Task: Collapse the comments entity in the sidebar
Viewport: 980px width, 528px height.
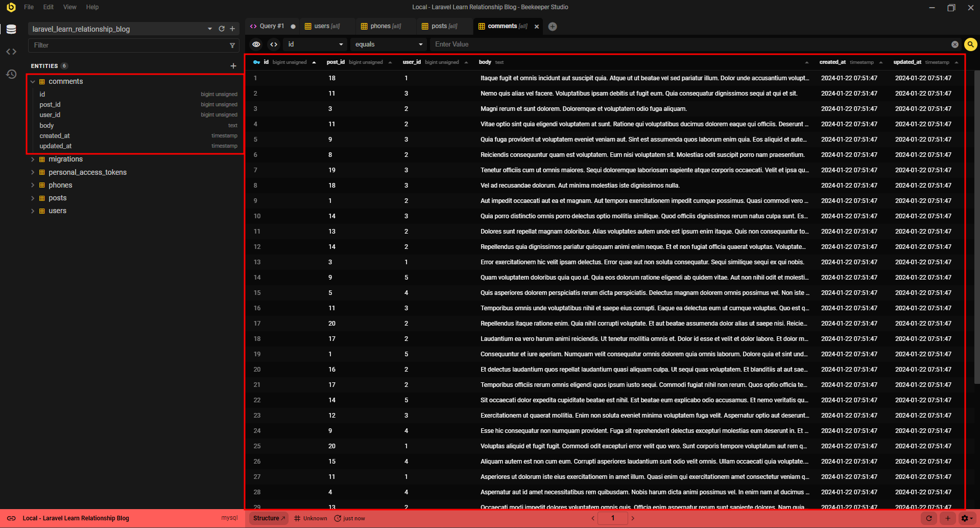Action: (x=32, y=81)
